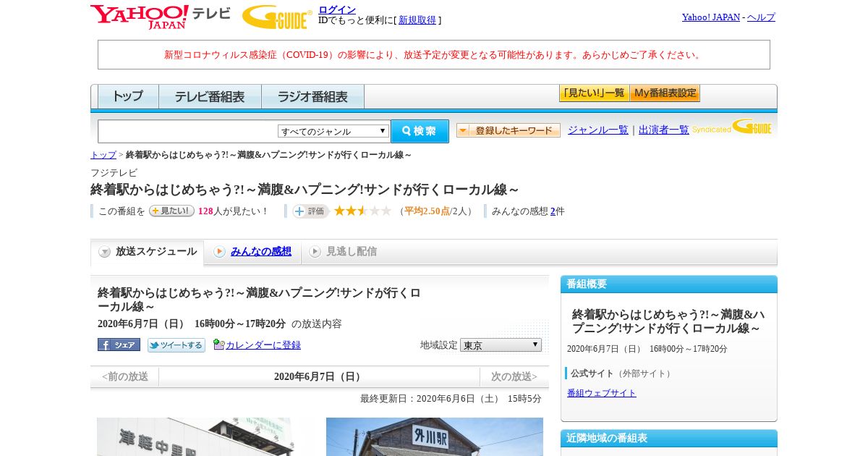Viewport: 868px width, 456px height.
Task: Select the 放送スケジュール tab
Action: [x=148, y=252]
